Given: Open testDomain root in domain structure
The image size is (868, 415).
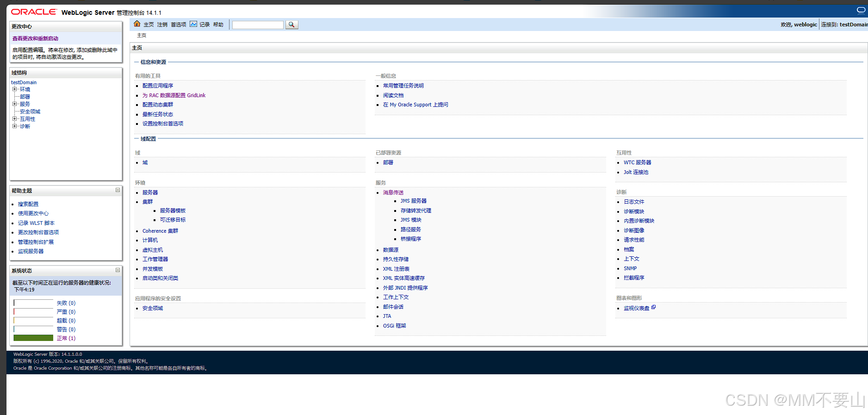Looking at the screenshot, I should [24, 82].
